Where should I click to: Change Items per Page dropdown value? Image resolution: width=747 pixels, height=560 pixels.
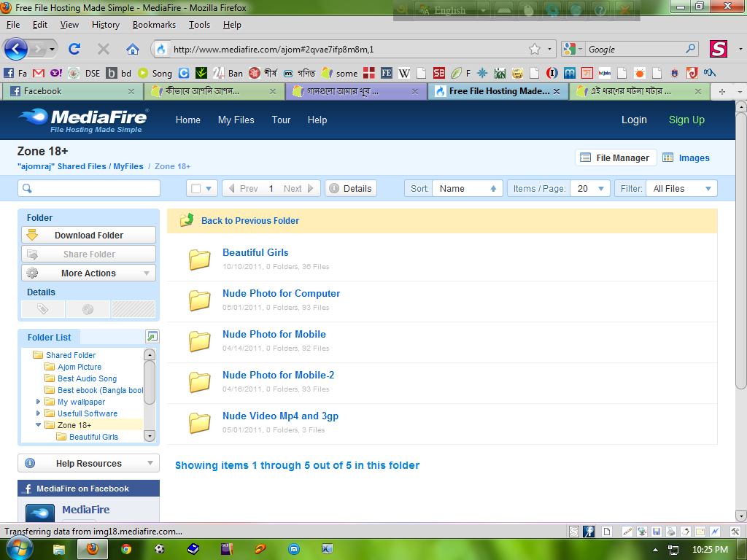[x=589, y=188]
